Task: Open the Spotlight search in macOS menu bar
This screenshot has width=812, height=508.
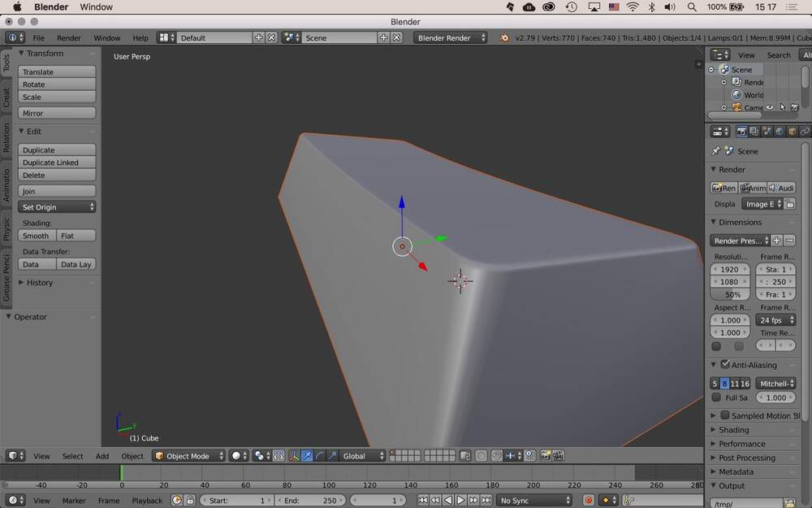Action: (692, 7)
